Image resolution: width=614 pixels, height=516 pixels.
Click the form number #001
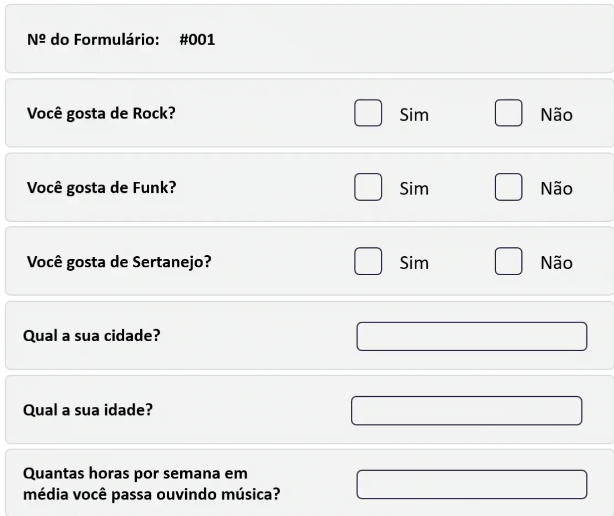(x=197, y=40)
